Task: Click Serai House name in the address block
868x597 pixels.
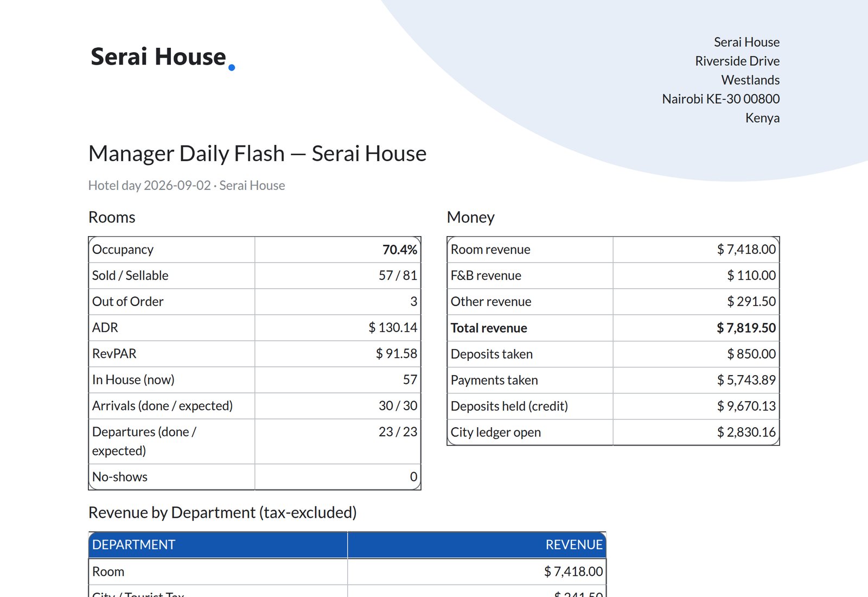Action: (746, 42)
